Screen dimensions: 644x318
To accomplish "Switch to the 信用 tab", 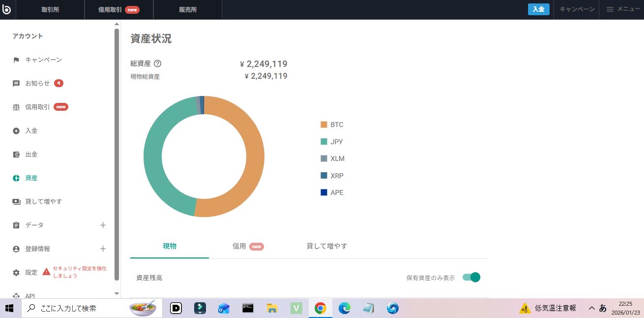I will [x=248, y=246].
